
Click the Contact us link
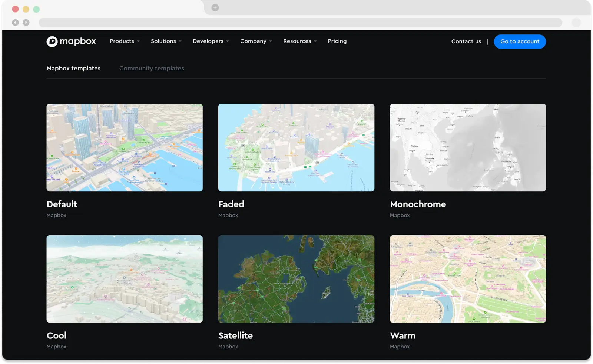(466, 41)
